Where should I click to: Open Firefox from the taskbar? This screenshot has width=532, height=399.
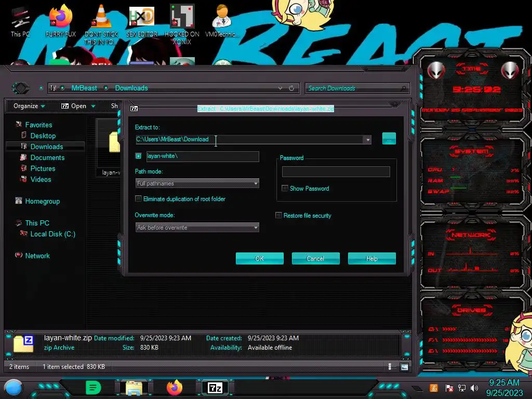tap(175, 388)
